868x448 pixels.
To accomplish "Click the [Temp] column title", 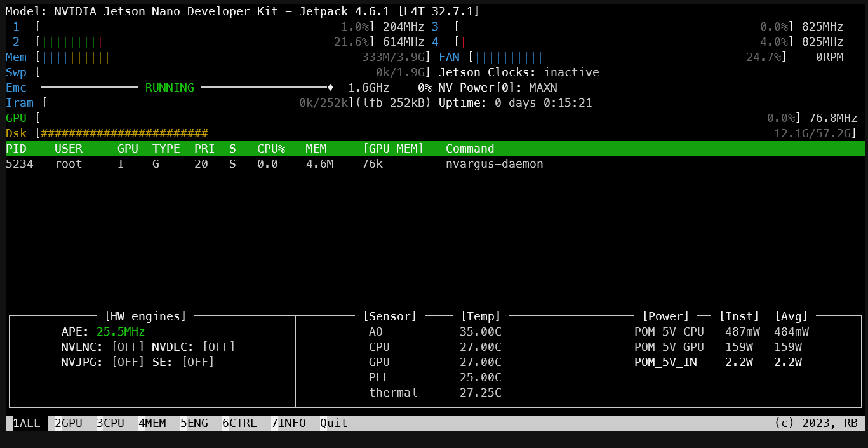I will click(x=481, y=316).
